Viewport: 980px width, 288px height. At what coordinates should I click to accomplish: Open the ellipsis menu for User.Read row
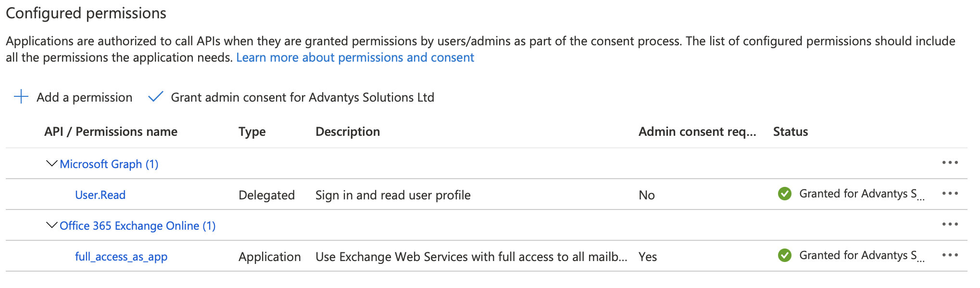point(950,194)
